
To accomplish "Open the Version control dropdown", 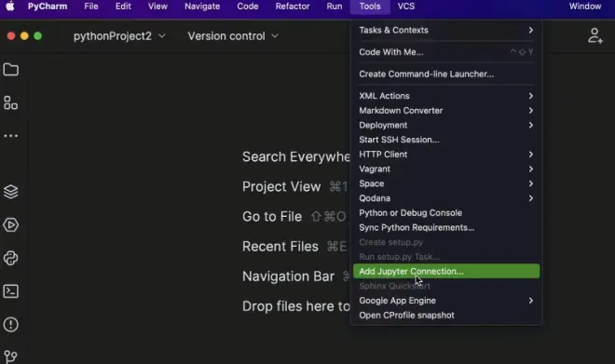I will point(233,36).
